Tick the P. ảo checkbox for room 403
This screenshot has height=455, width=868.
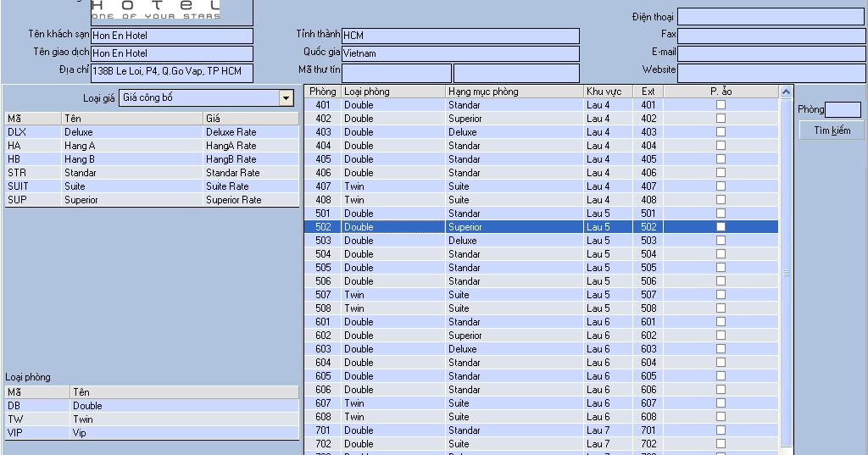721,131
